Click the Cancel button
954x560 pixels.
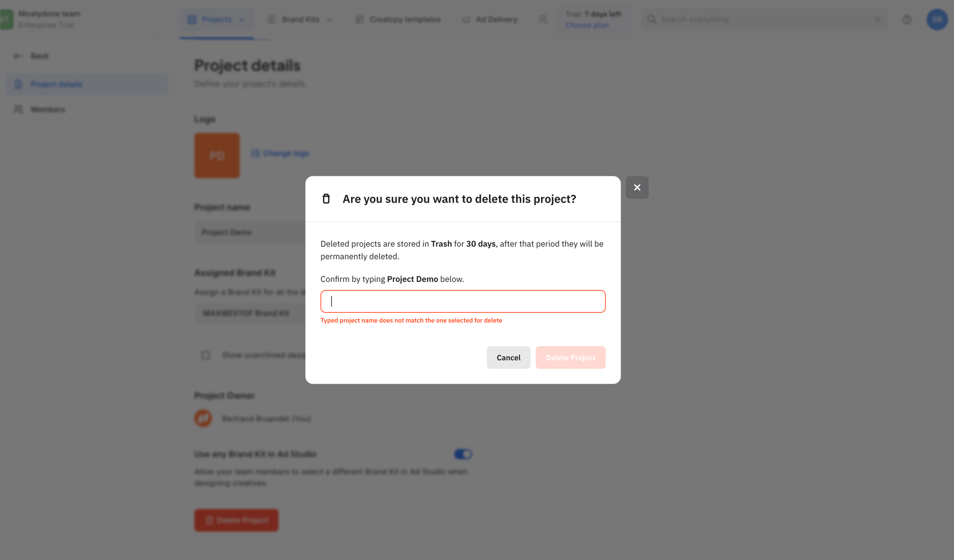[x=508, y=357]
